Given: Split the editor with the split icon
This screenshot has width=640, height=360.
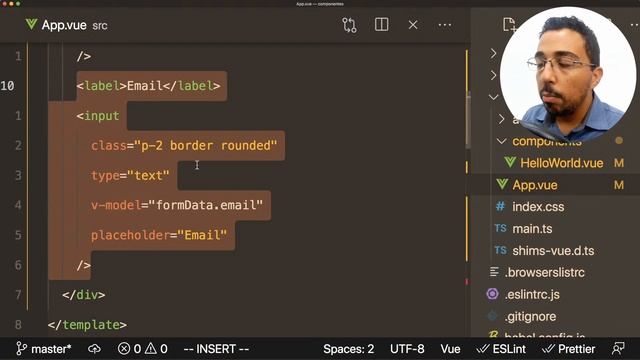Looking at the screenshot, I should (x=381, y=24).
